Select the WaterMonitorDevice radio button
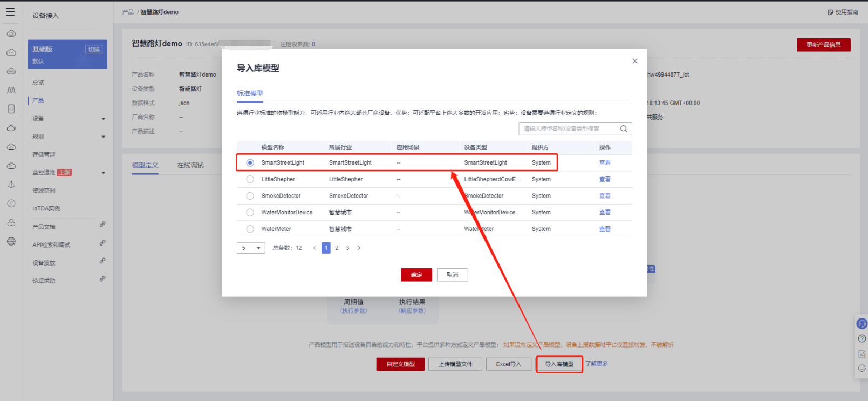This screenshot has width=868, height=401. tap(250, 213)
